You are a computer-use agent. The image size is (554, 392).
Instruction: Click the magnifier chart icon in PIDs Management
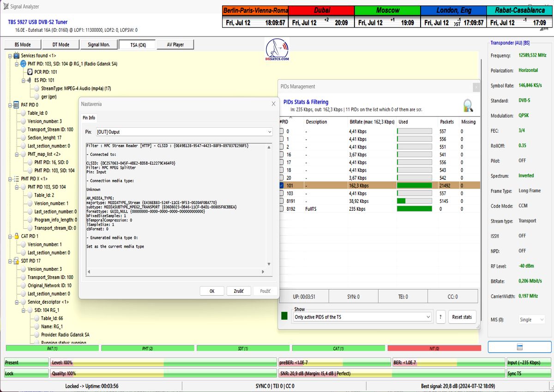[x=468, y=106]
